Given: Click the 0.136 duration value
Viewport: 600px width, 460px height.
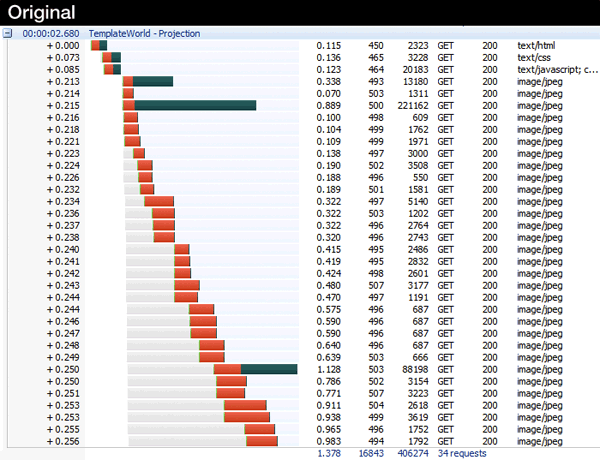Looking at the screenshot, I should [x=329, y=57].
